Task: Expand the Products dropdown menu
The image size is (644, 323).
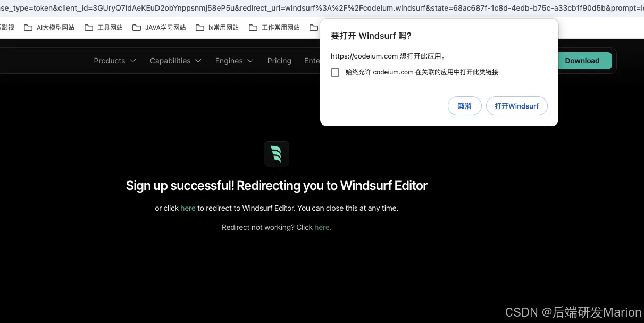Action: (x=115, y=61)
